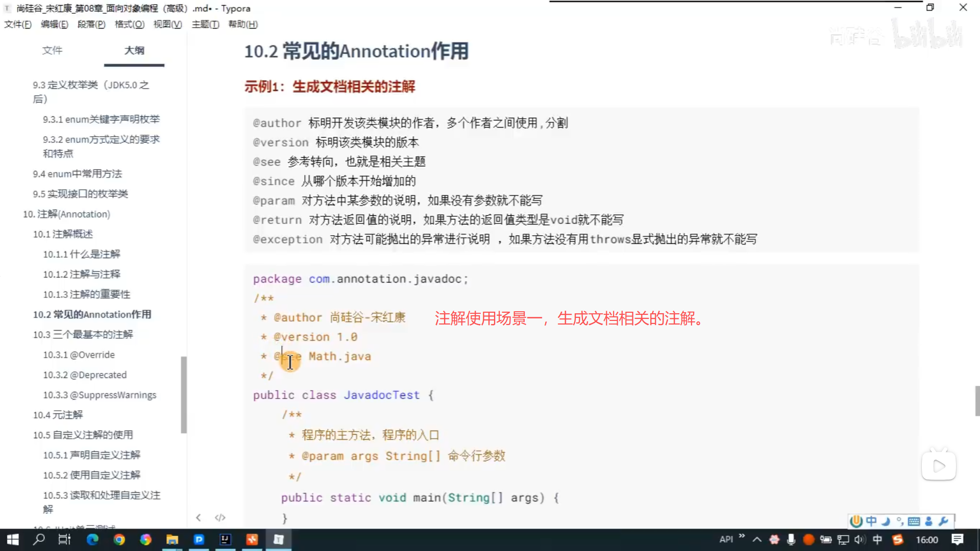This screenshot has width=980, height=551.
Task: Expand hidden system tray icons
Action: click(x=757, y=539)
